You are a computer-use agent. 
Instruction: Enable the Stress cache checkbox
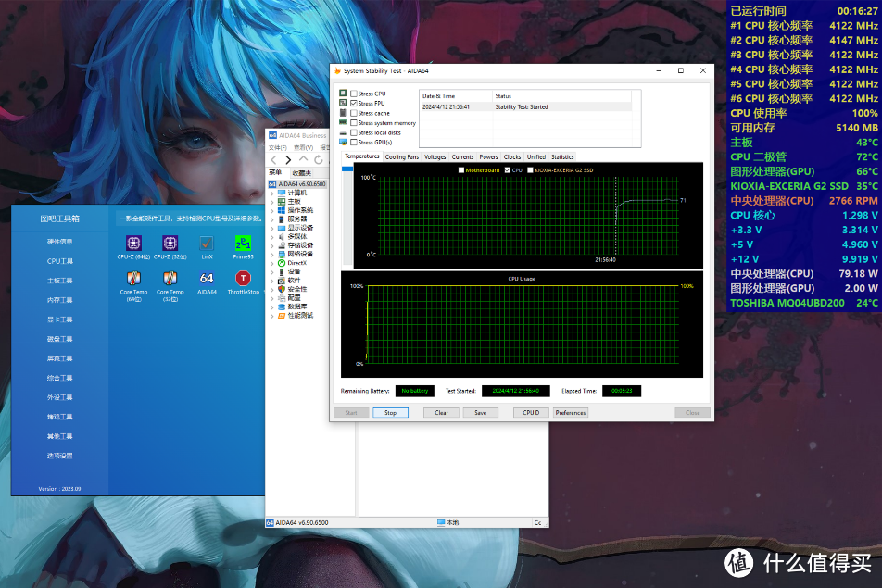(x=354, y=113)
